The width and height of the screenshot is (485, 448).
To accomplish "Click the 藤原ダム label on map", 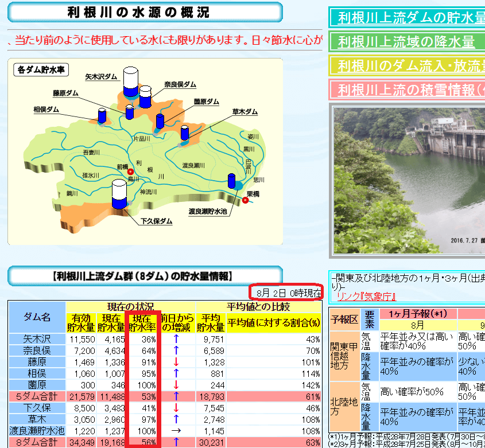I will coord(65,93).
